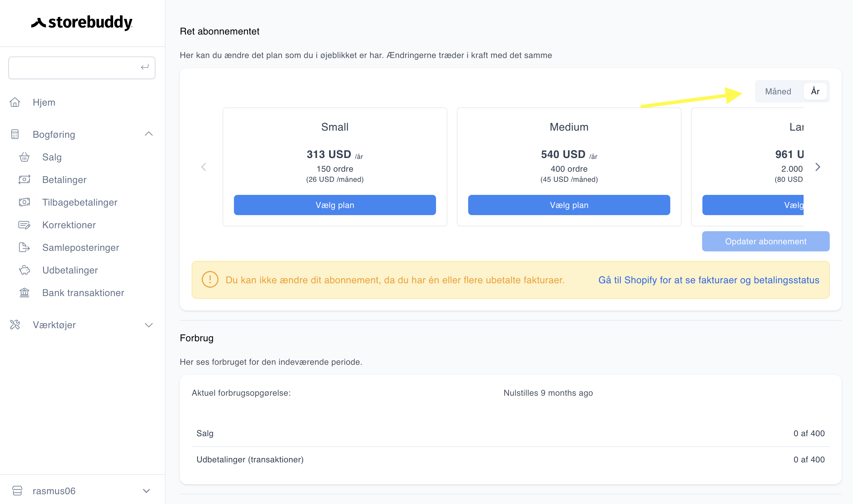Click the "400 ordre" text
The height and width of the screenshot is (504, 853).
569,169
